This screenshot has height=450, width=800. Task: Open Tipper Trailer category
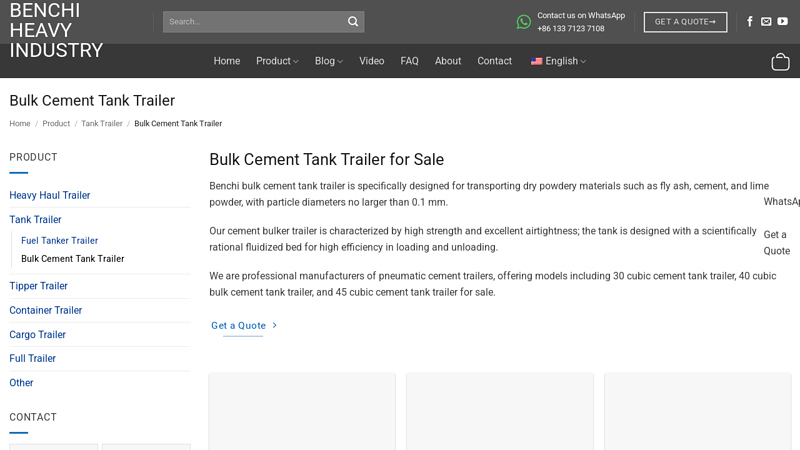tap(38, 286)
